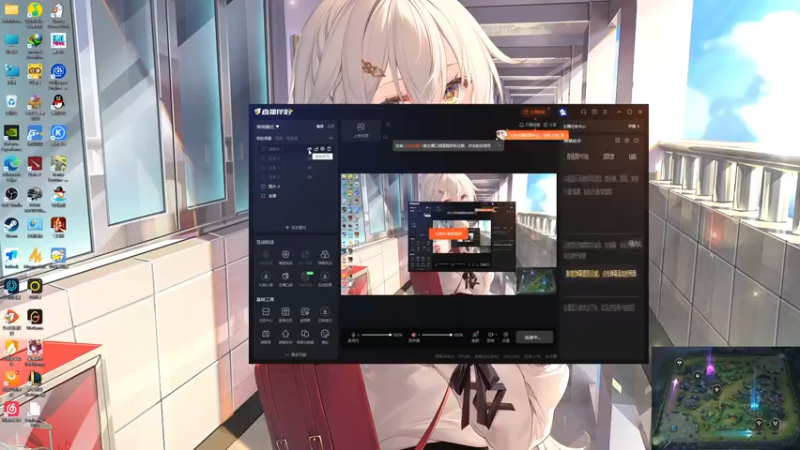Image resolution: width=800 pixels, height=450 pixels.
Task: Toggle the hidden-eye icon on fourth source row
Action: (x=310, y=177)
